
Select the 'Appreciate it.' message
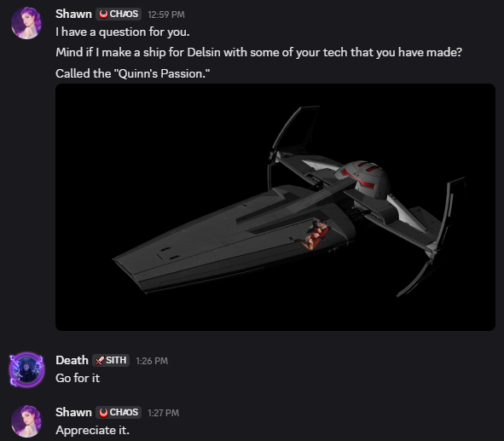pos(93,431)
